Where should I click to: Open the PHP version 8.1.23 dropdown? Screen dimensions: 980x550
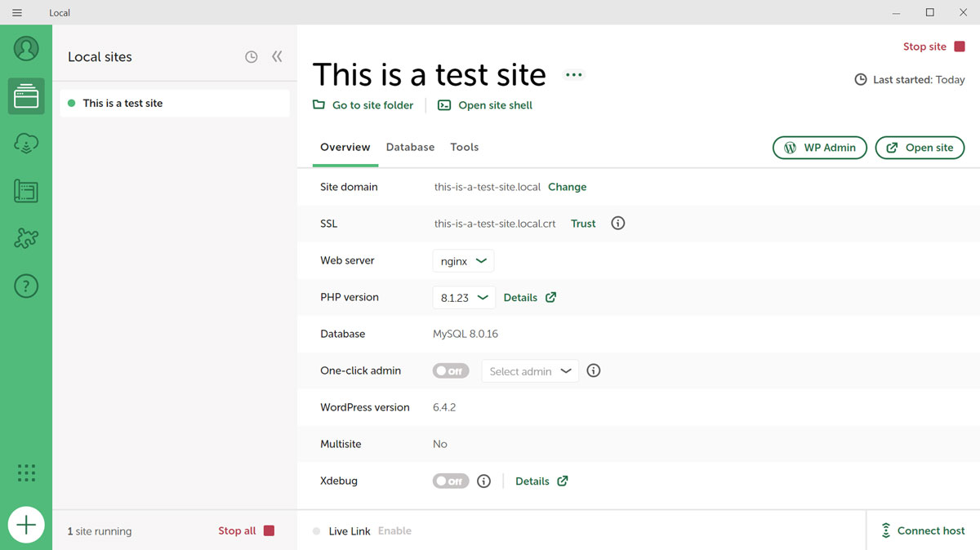[464, 298]
